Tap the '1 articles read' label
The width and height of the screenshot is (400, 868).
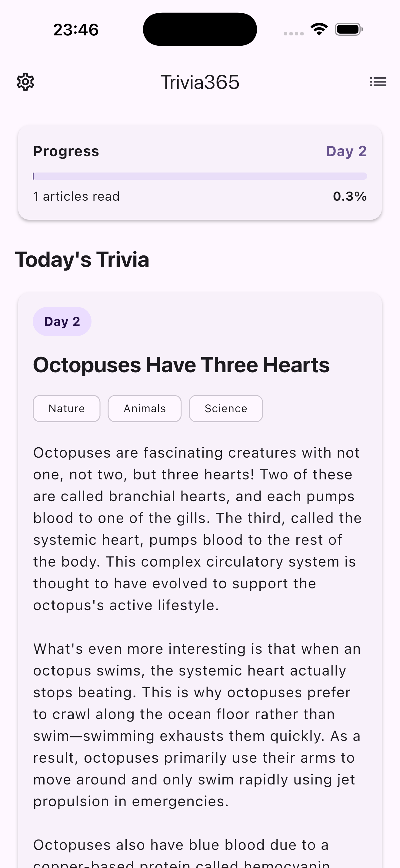(x=76, y=196)
